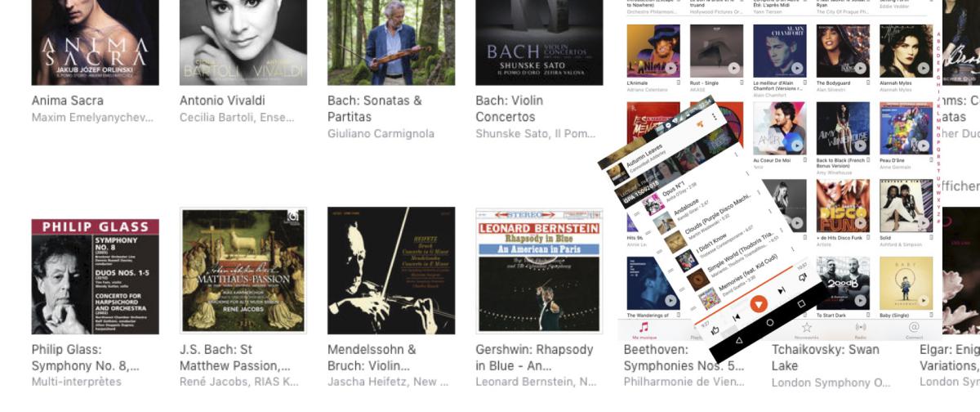Screen dimensions: 980x412
Task: Tap the Android recent apps square
Action: [801, 304]
